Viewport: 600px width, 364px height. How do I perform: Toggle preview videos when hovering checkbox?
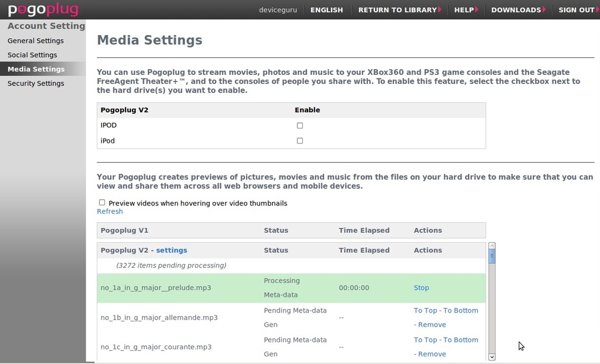(102, 202)
